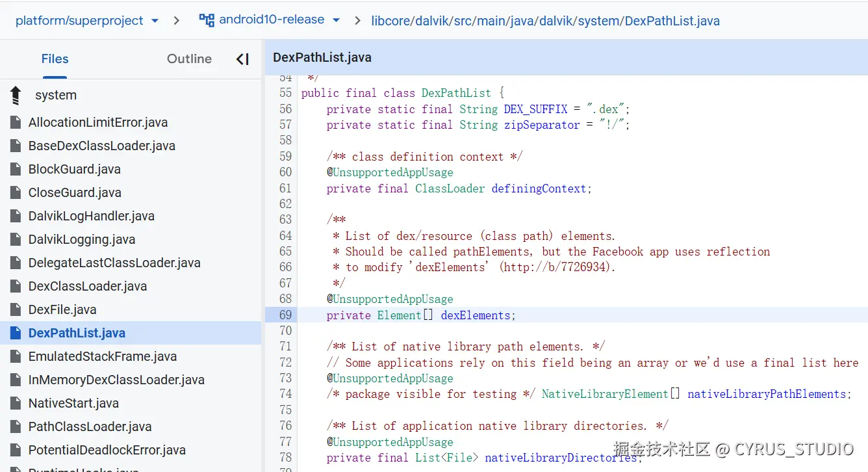The image size is (868, 472).
Task: Switch to the Files tab
Action: coord(55,59)
